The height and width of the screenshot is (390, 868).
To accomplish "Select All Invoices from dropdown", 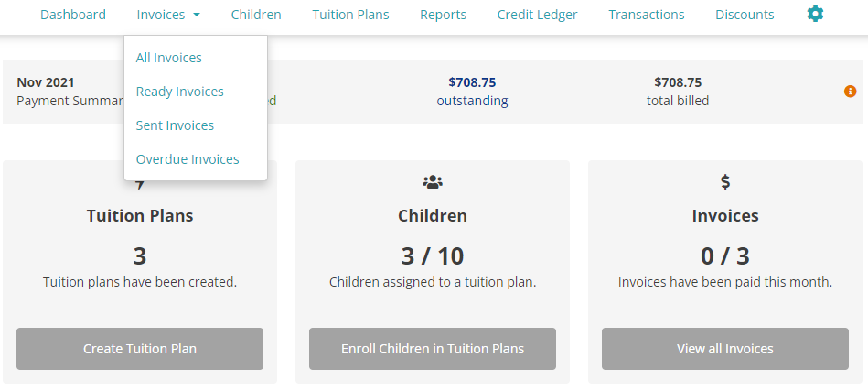I will tap(169, 58).
